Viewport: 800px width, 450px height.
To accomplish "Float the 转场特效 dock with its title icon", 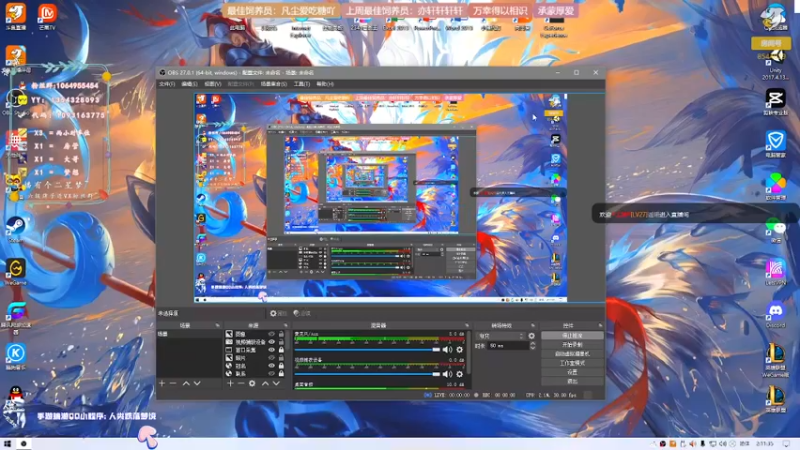I will point(533,325).
